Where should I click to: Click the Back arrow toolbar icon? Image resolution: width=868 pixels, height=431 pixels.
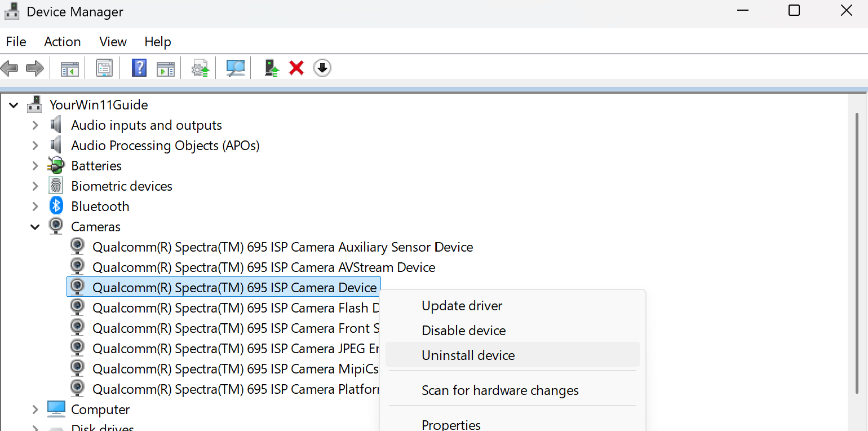coord(10,68)
